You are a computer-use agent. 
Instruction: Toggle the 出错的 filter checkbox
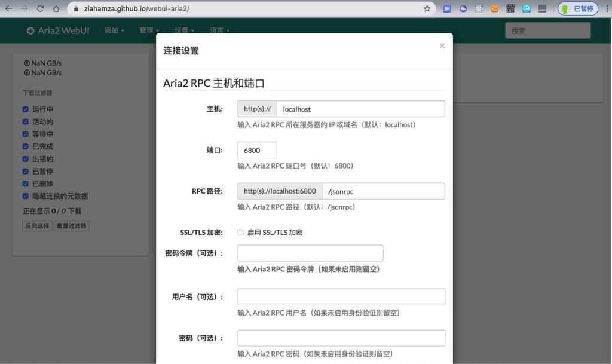[x=25, y=159]
